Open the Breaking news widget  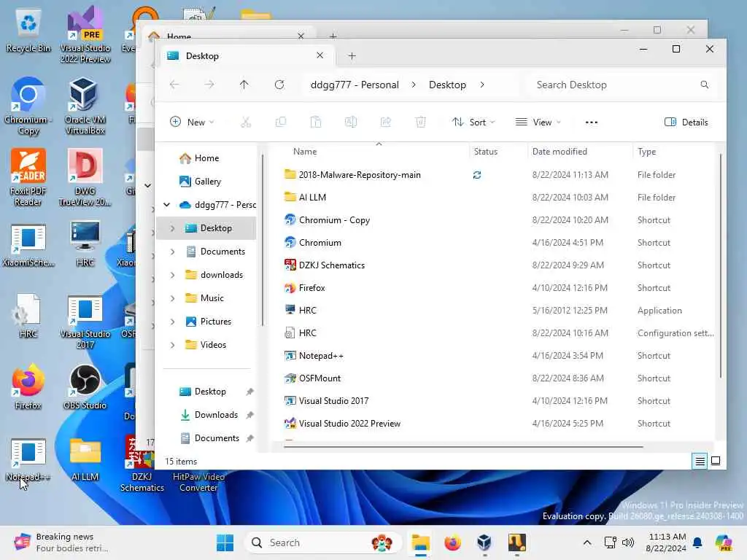[x=62, y=542]
